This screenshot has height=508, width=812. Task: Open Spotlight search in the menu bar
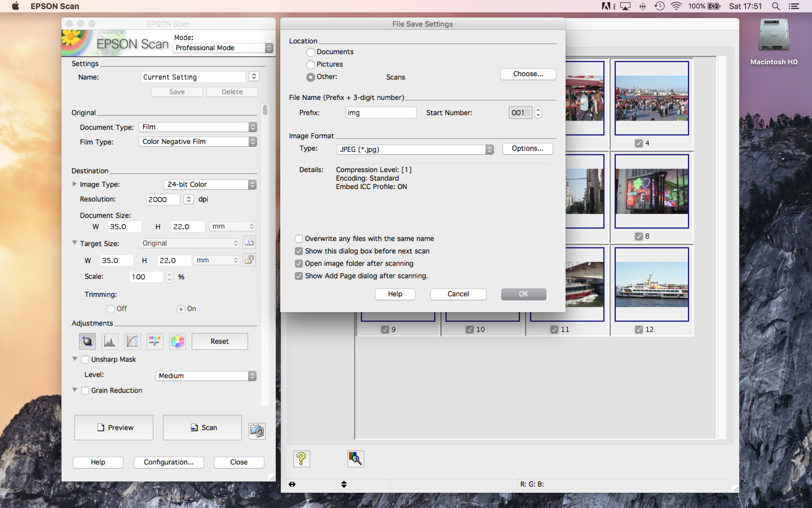click(x=775, y=6)
